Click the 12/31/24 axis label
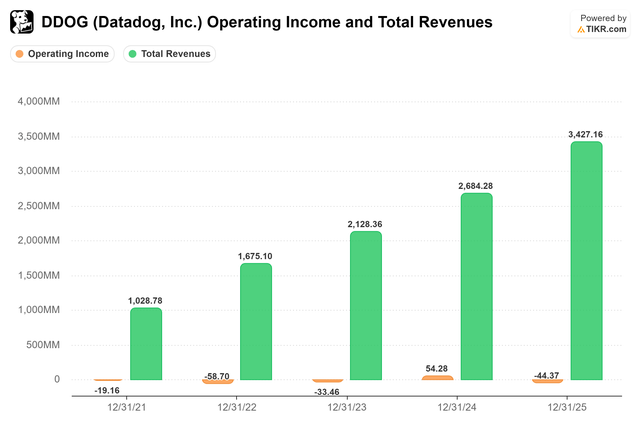The height and width of the screenshot is (427, 640). pos(457,407)
